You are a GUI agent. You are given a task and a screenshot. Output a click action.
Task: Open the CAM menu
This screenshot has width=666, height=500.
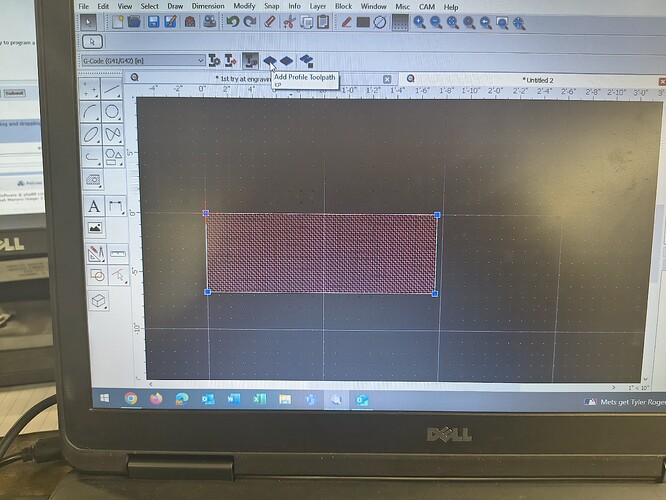[x=426, y=7]
